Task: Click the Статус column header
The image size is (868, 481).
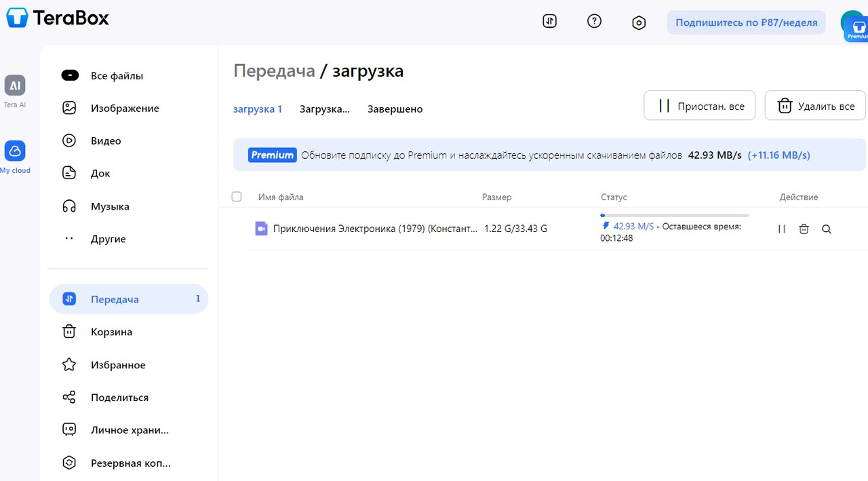Action: (614, 197)
